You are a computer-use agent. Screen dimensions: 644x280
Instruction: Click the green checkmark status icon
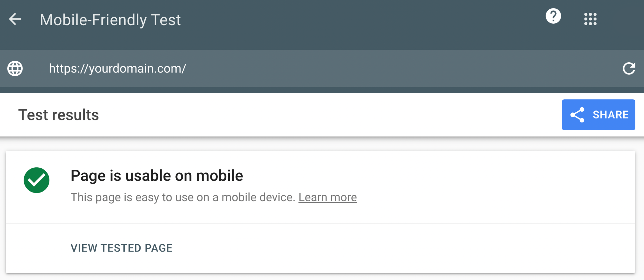point(37,180)
